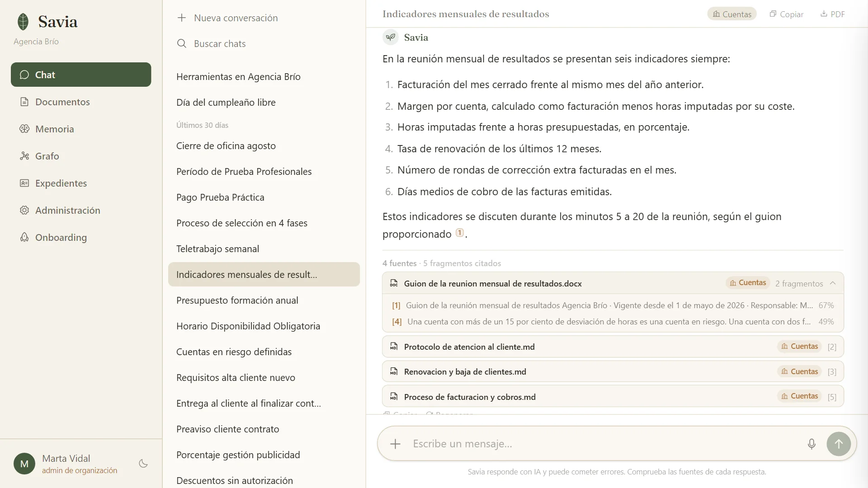Click markdown icon of Renovacion y baja
This screenshot has height=488, width=868.
coord(394,371)
